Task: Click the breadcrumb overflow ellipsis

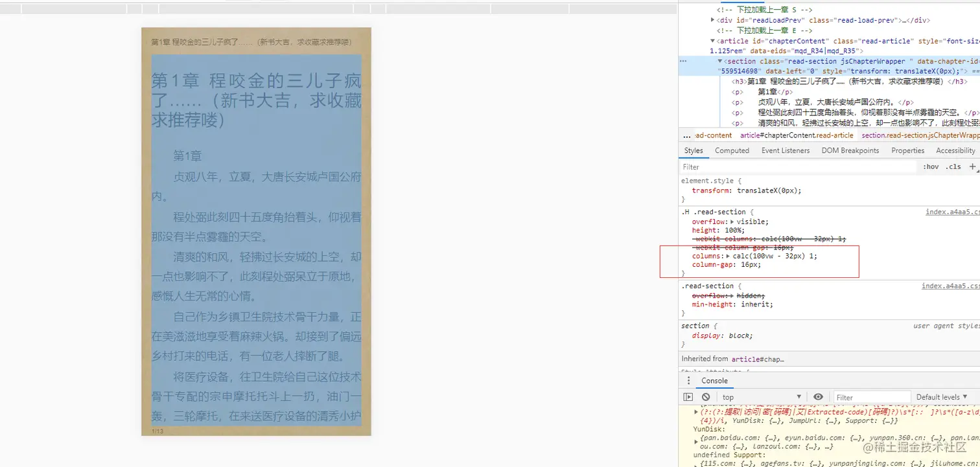Action: 687,135
